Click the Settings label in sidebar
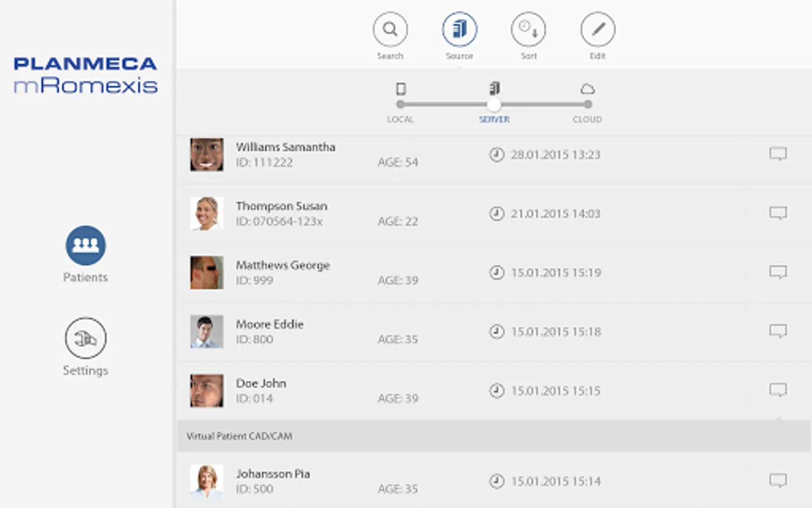The width and height of the screenshot is (812, 508). [85, 370]
